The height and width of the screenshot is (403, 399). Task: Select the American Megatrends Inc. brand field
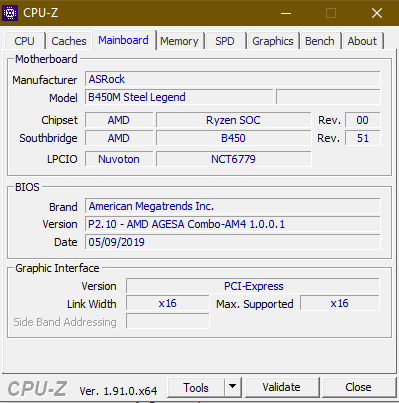coord(232,206)
